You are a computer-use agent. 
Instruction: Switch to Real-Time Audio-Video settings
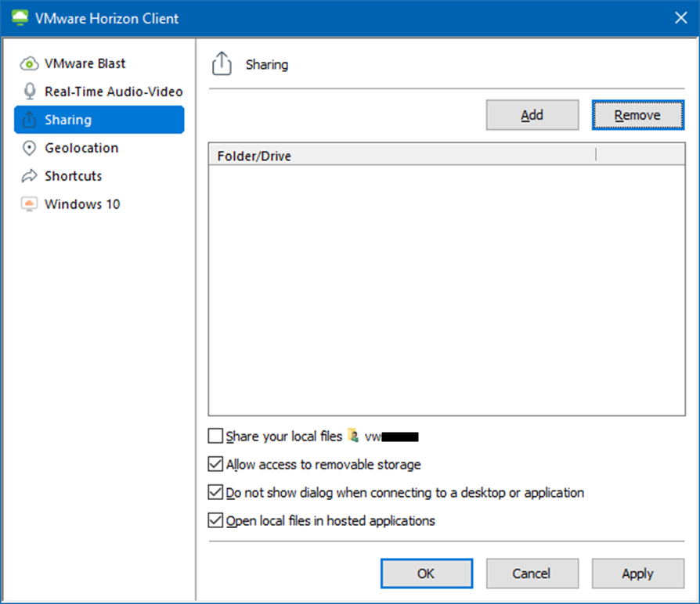tap(99, 92)
